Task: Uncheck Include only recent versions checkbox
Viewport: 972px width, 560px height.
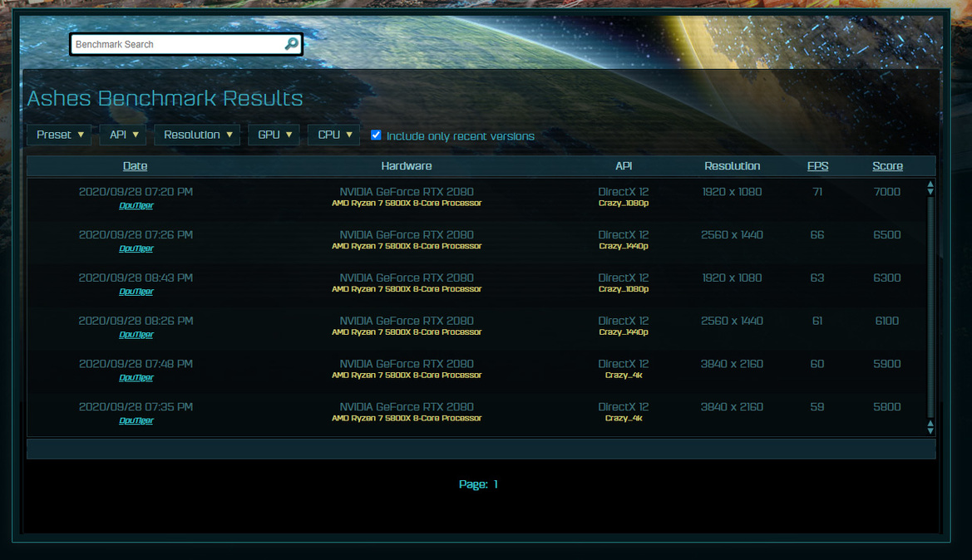Action: (376, 135)
